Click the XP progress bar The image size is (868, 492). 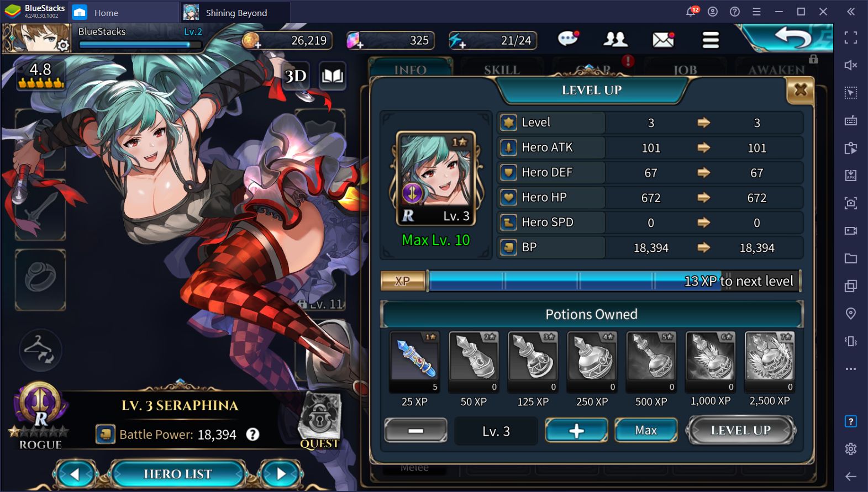click(591, 281)
